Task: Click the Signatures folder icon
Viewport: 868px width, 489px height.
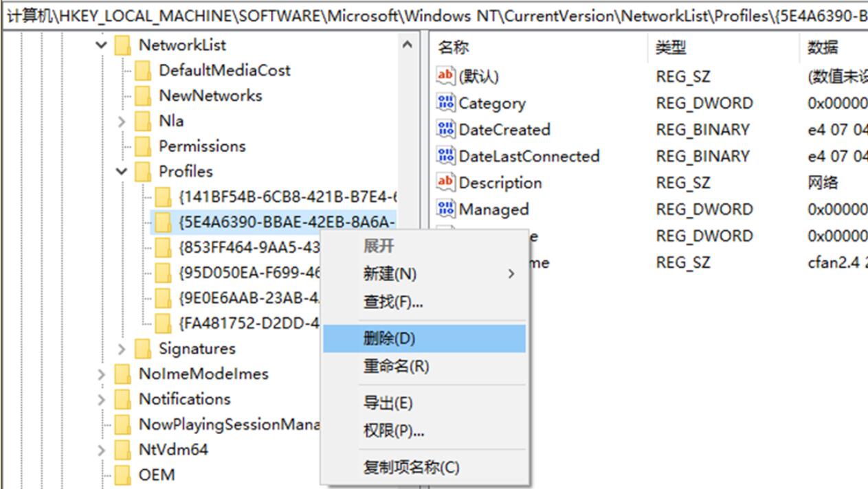Action: click(x=142, y=349)
